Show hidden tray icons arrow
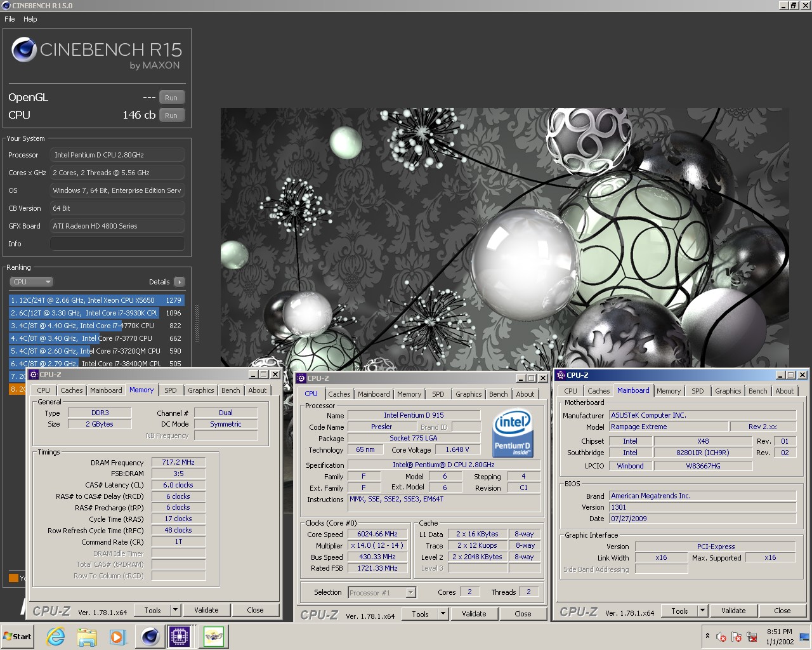Viewport: 812px width, 650px height. (707, 636)
